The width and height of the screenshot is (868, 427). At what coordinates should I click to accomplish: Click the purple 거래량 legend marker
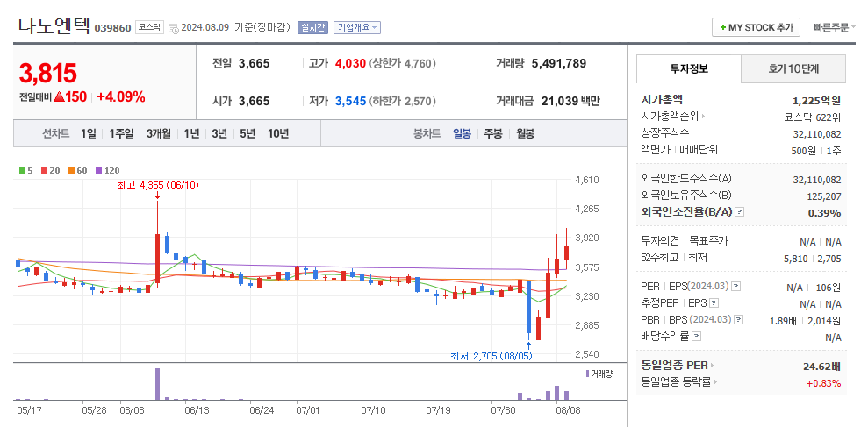[x=587, y=374]
